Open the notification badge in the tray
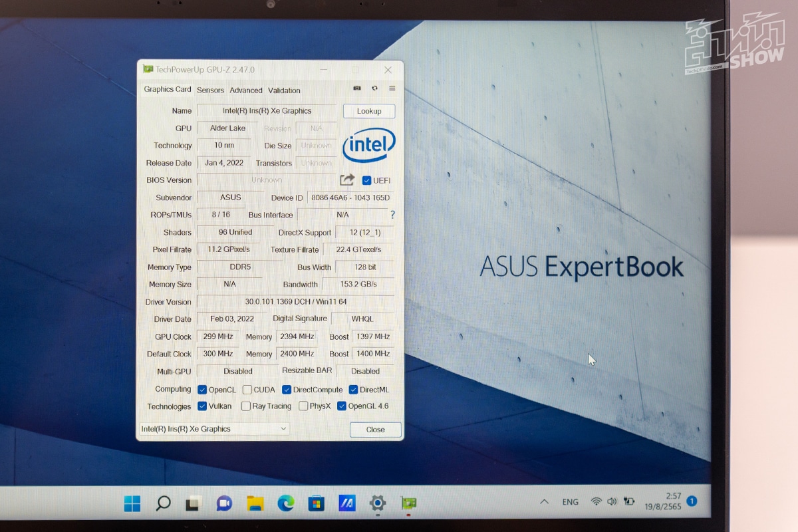This screenshot has width=798, height=532. click(x=692, y=501)
